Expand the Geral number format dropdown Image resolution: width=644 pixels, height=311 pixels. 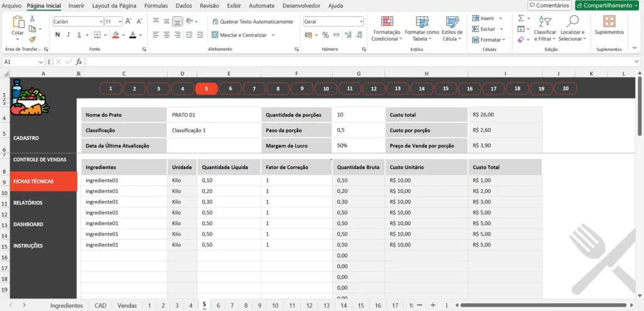[361, 21]
